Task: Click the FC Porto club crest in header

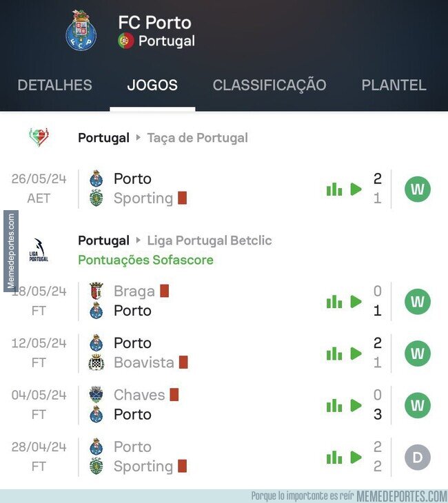Action: pyautogui.click(x=81, y=30)
